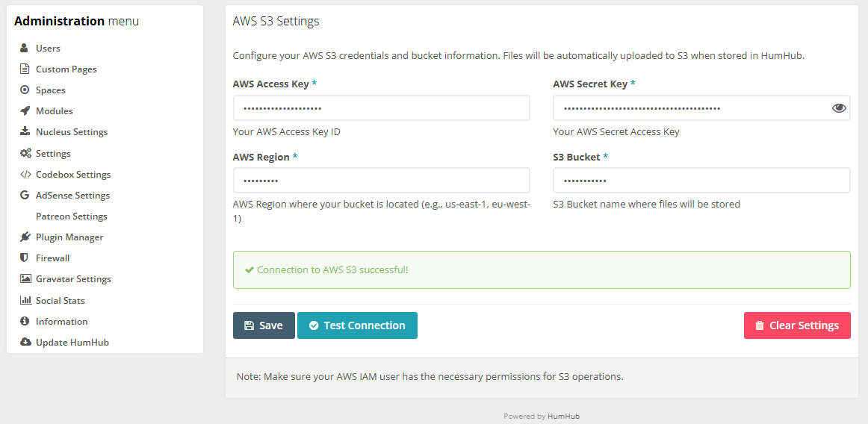The width and height of the screenshot is (868, 424).
Task: Click the Save button
Action: [x=264, y=325]
